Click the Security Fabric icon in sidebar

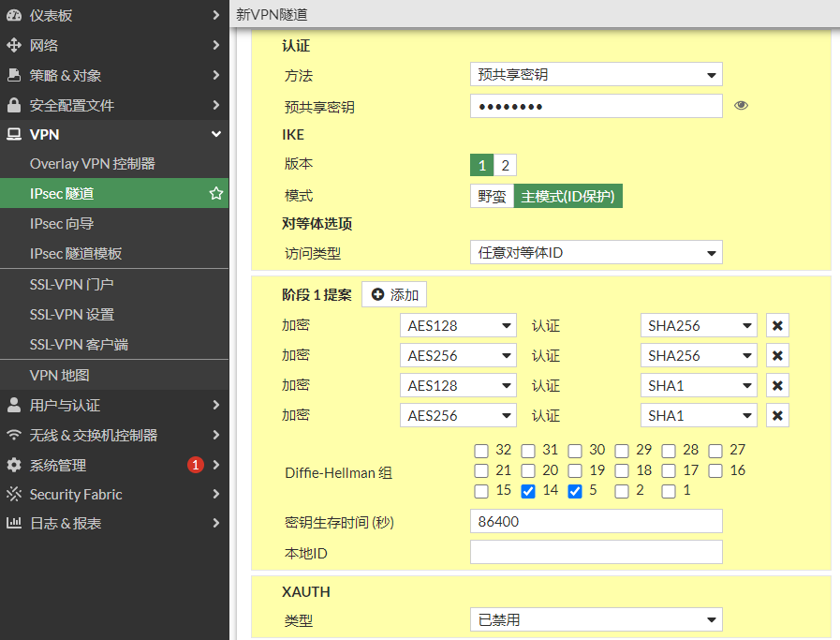14,495
